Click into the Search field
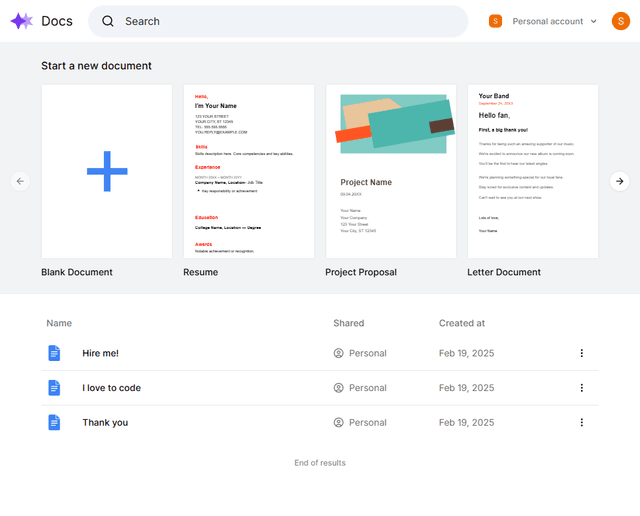 pyautogui.click(x=278, y=21)
